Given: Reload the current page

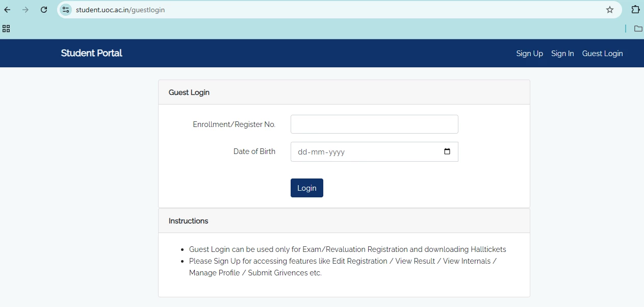Looking at the screenshot, I should (44, 10).
